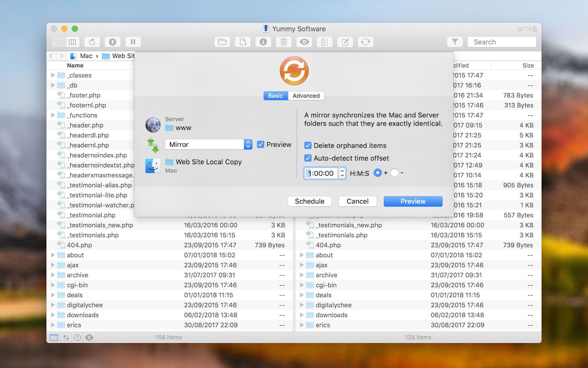
Task: Expand the ajax folder in right pane
Action: [x=302, y=265]
